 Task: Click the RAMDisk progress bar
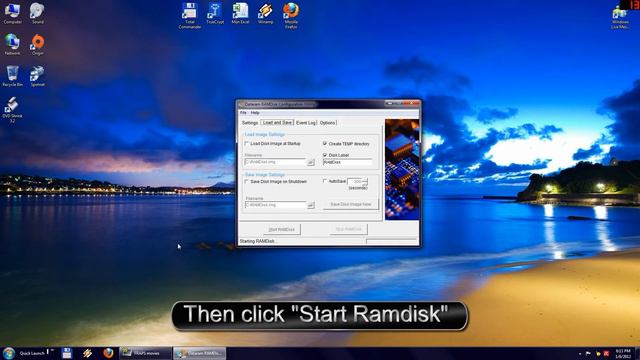[x=391, y=242]
